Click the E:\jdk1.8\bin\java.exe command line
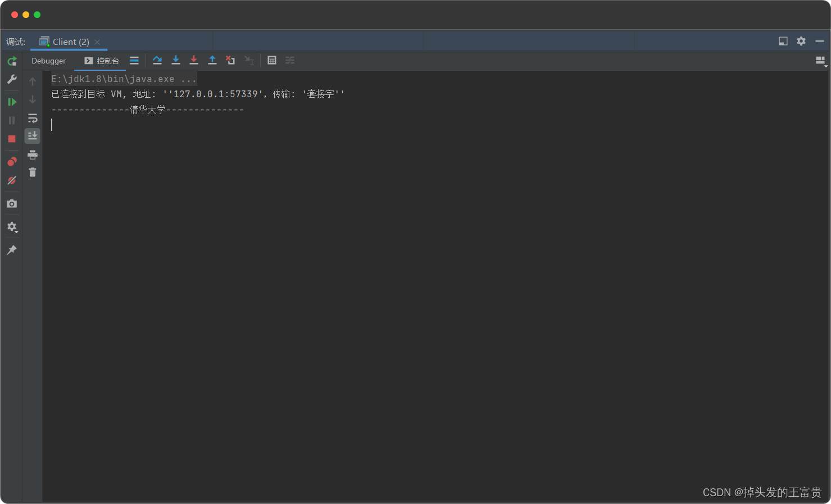The height and width of the screenshot is (504, 831). pos(124,79)
